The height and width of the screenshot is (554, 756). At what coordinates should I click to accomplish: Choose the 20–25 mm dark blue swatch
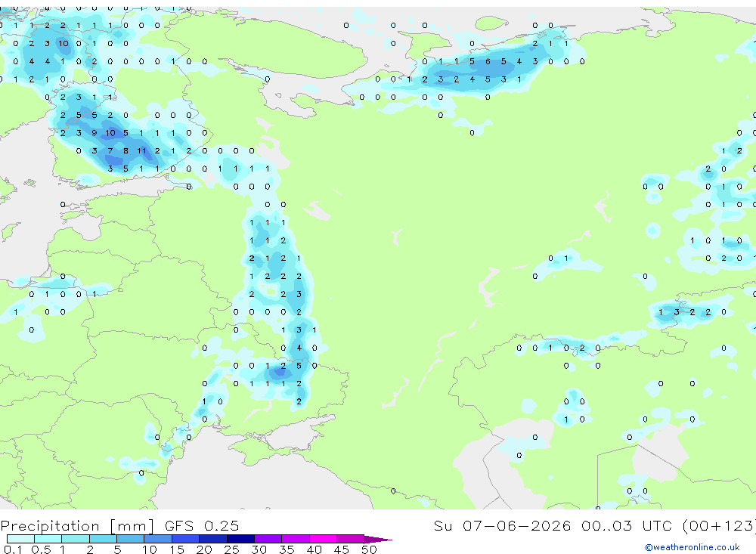coord(213,539)
